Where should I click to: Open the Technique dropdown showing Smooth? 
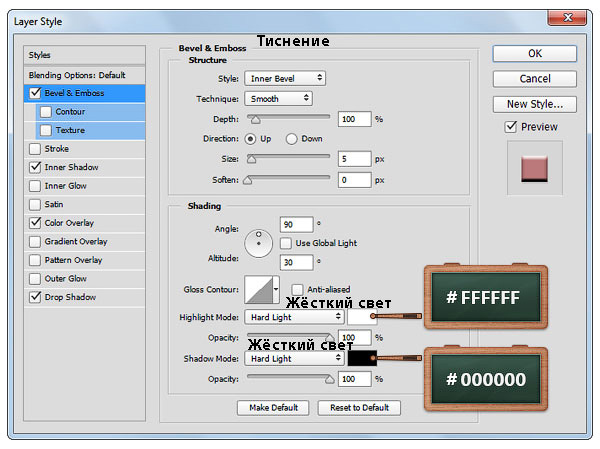(x=279, y=99)
